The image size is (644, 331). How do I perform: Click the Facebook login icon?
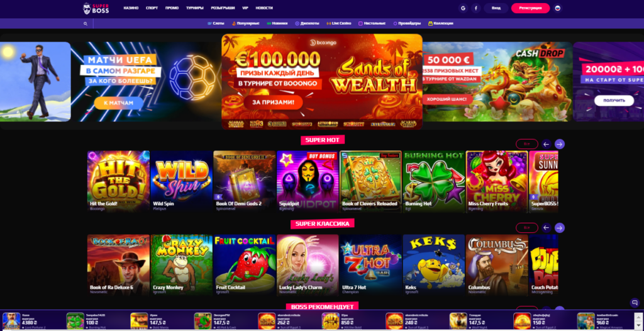pos(476,8)
